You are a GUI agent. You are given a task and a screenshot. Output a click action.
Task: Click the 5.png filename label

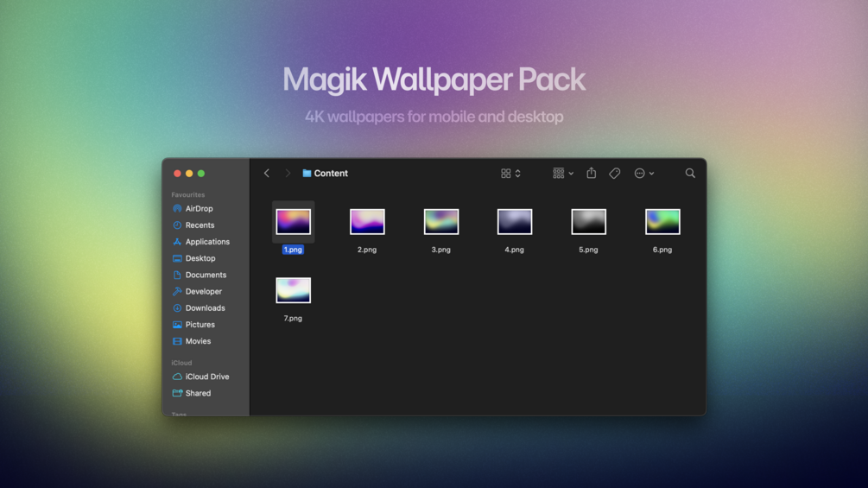(x=588, y=250)
